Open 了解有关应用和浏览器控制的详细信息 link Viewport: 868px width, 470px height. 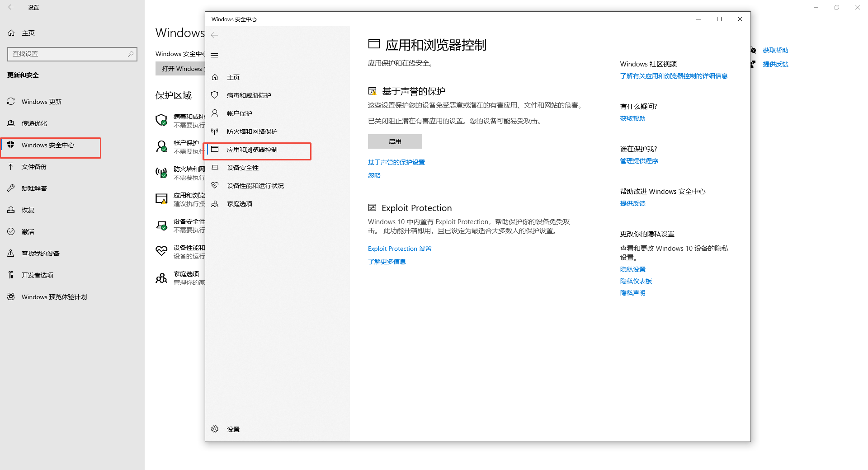674,76
